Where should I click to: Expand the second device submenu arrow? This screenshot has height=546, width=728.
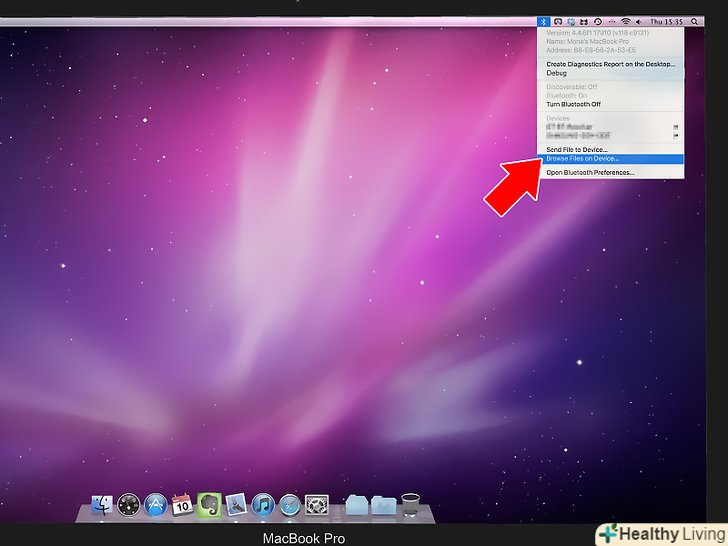[x=676, y=135]
